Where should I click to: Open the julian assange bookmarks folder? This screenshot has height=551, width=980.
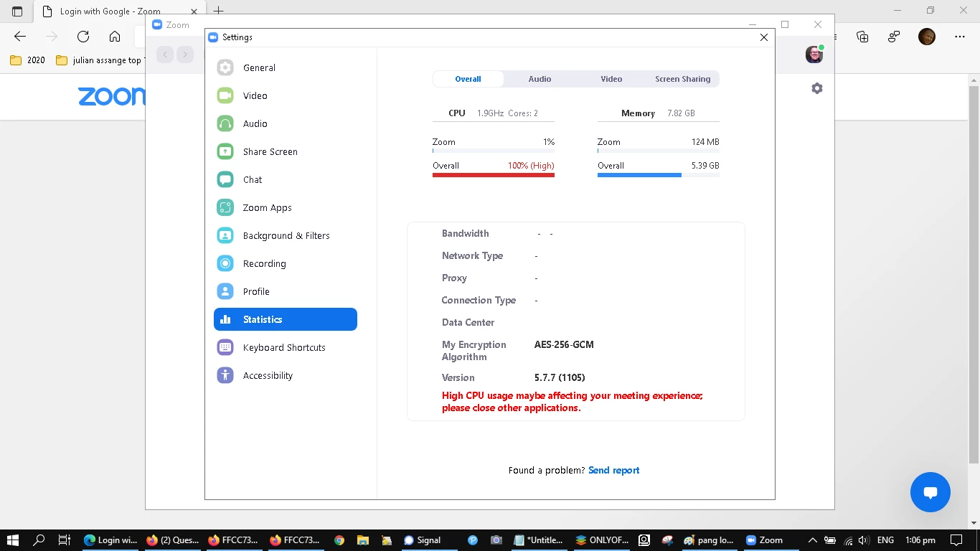click(100, 60)
